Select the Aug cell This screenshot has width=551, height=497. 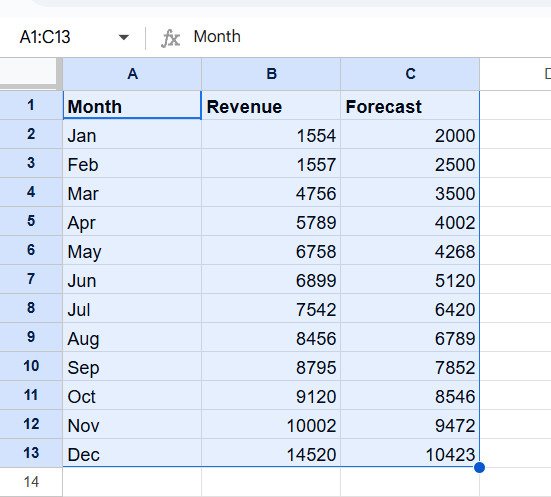click(132, 337)
